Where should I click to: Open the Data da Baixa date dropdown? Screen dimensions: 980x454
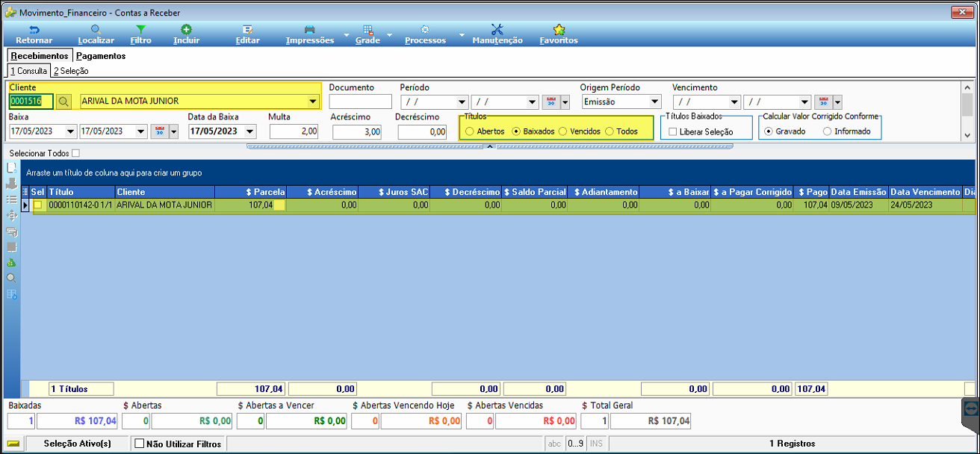[250, 131]
